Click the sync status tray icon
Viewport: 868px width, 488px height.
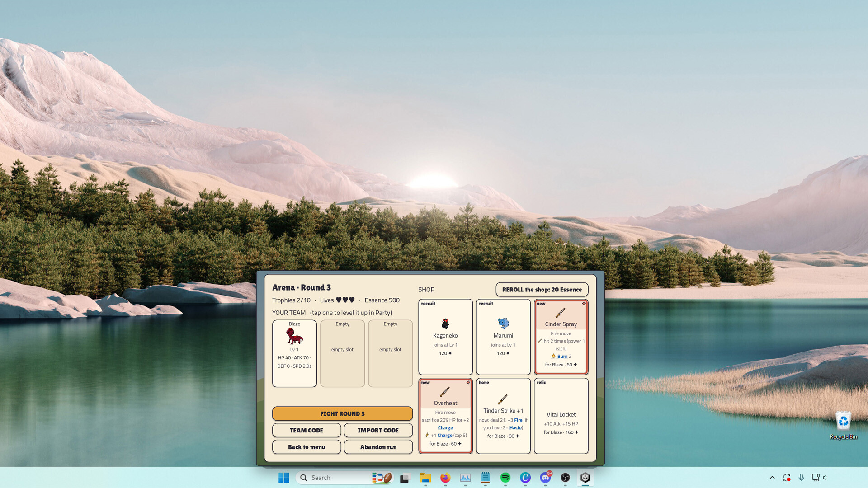(787, 478)
